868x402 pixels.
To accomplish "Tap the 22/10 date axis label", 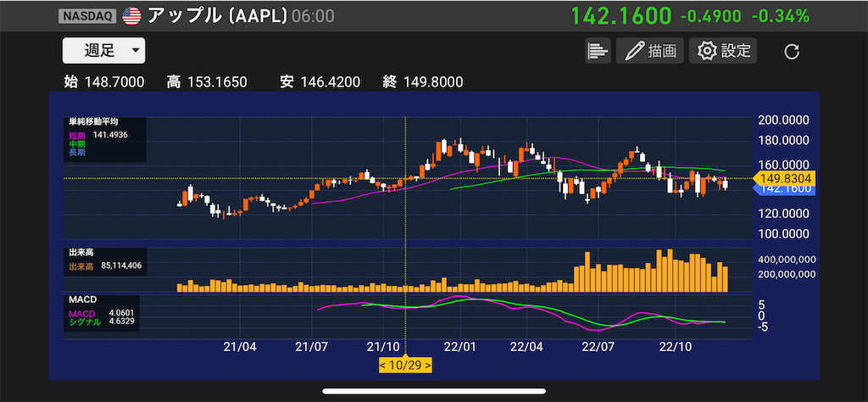I will click(676, 348).
